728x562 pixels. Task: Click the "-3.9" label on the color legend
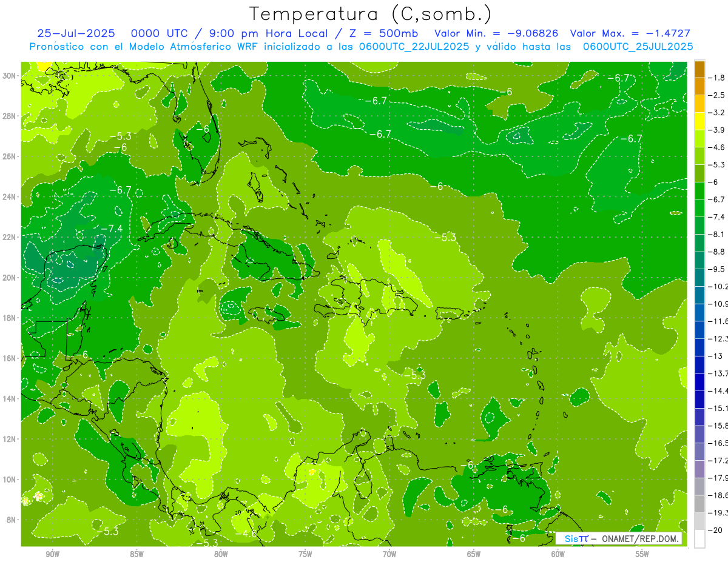716,130
